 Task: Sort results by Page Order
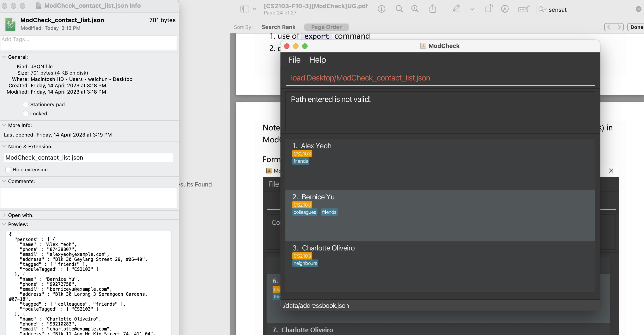pyautogui.click(x=326, y=27)
